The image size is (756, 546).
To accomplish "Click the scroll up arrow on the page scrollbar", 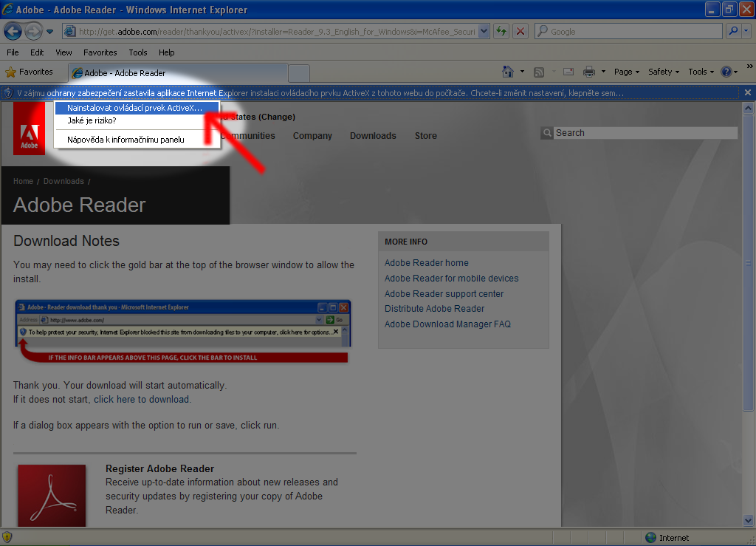I will (749, 108).
